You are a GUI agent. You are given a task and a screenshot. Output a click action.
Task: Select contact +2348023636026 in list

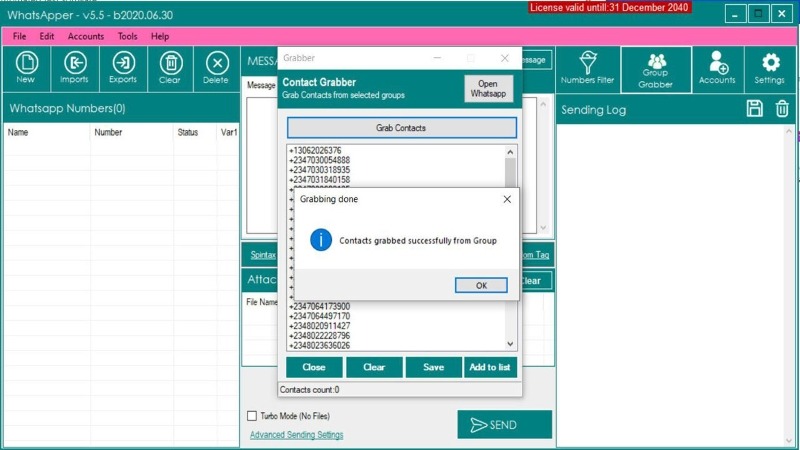click(320, 346)
